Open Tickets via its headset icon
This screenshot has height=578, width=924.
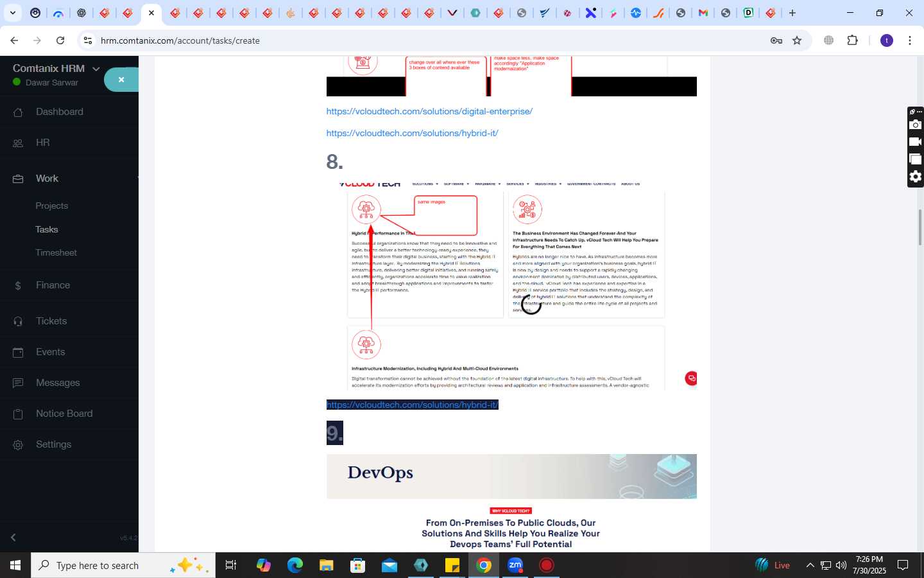click(x=18, y=321)
